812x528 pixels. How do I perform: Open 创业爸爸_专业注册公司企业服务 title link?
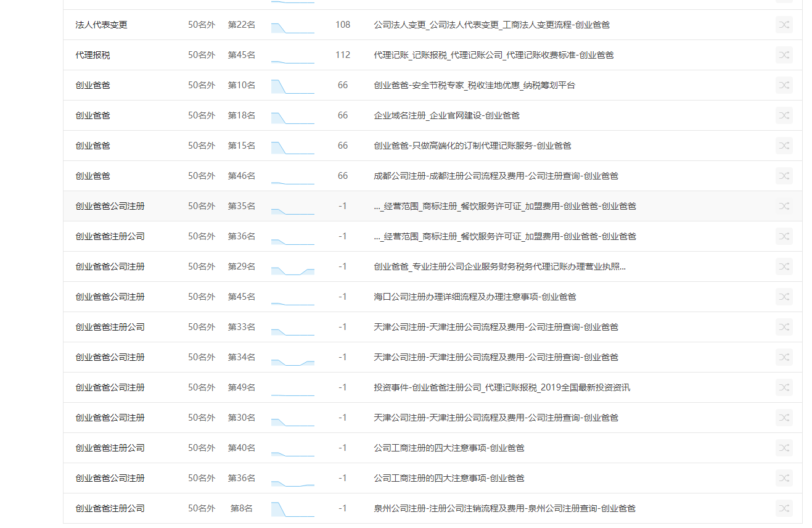(x=499, y=266)
